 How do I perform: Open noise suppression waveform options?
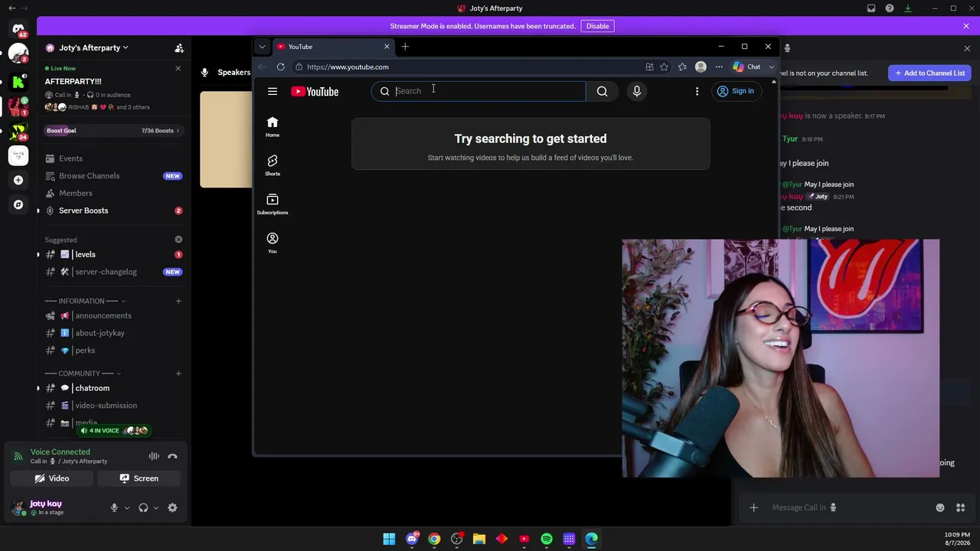click(x=154, y=456)
